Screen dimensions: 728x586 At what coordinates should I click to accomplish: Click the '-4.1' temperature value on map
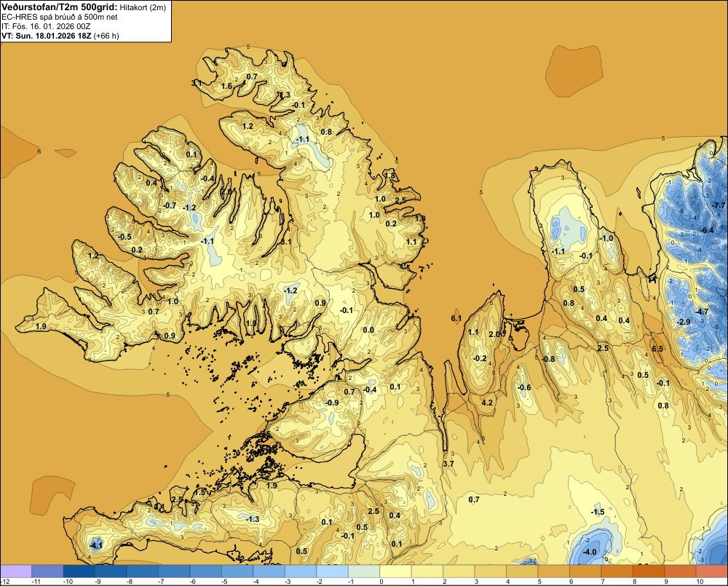point(95,545)
